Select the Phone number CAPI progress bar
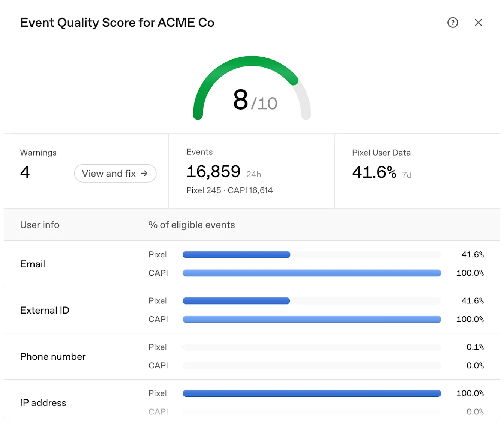The height and width of the screenshot is (426, 504). (312, 365)
